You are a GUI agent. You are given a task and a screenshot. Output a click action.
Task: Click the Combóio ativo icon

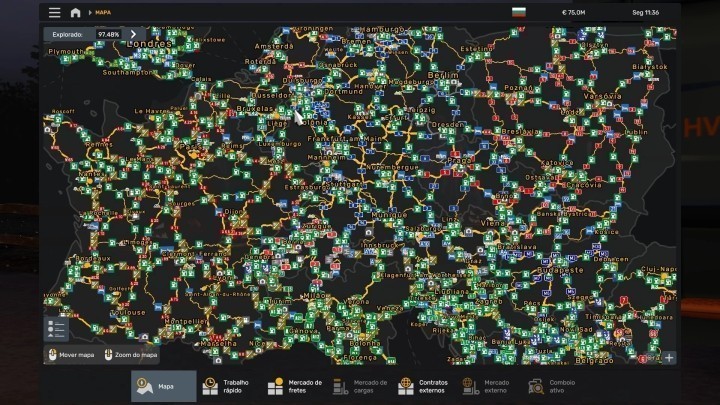coord(536,386)
